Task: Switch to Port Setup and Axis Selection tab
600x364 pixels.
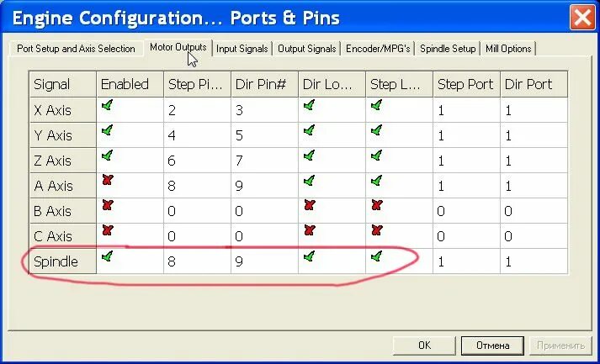Action: point(76,49)
